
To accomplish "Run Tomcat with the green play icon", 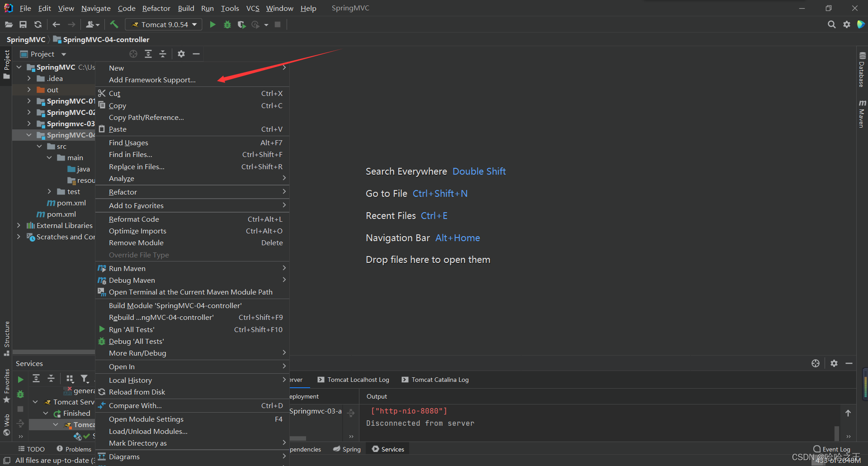I will [x=212, y=24].
